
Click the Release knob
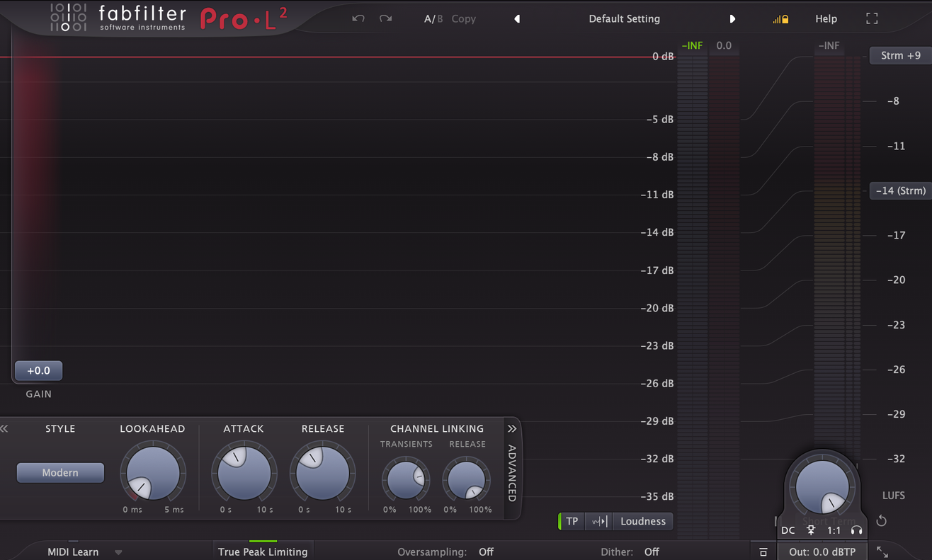tap(322, 474)
